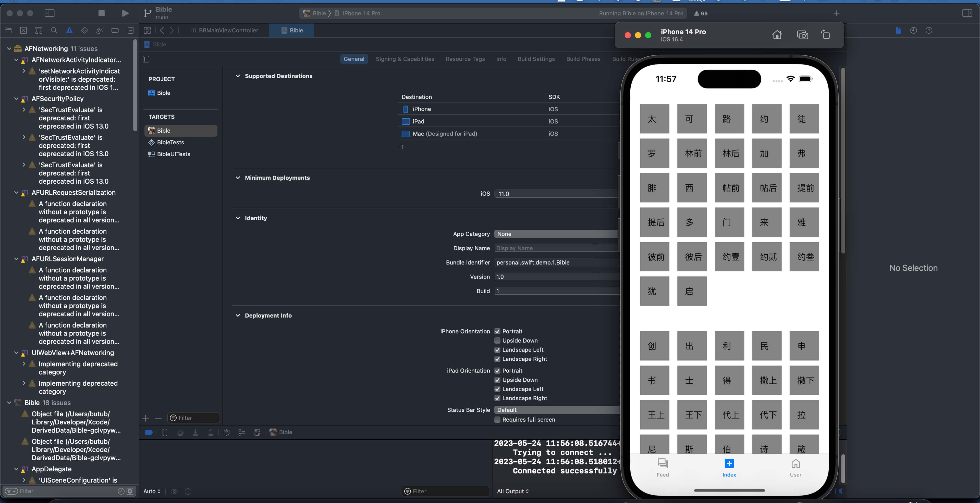Pause program execution in debug bar

pos(165,432)
